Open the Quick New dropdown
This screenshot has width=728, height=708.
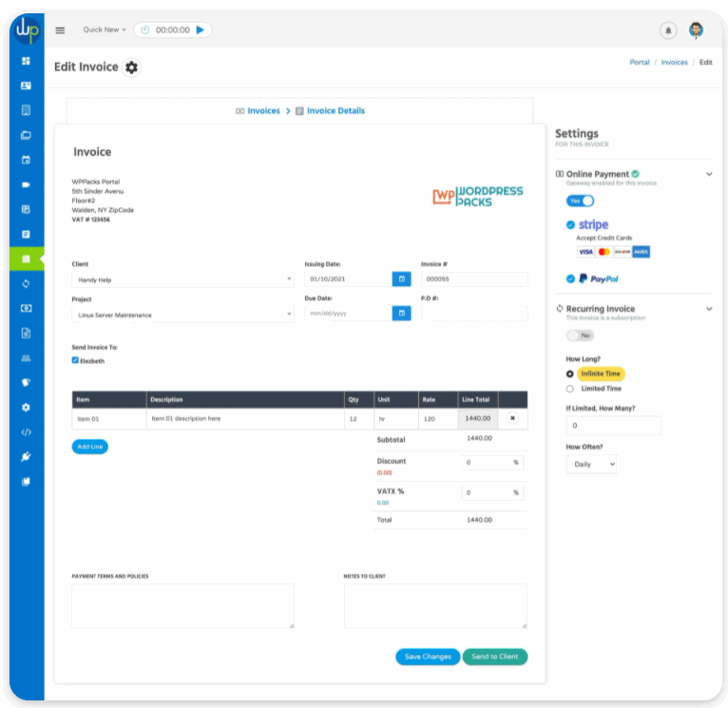(105, 29)
